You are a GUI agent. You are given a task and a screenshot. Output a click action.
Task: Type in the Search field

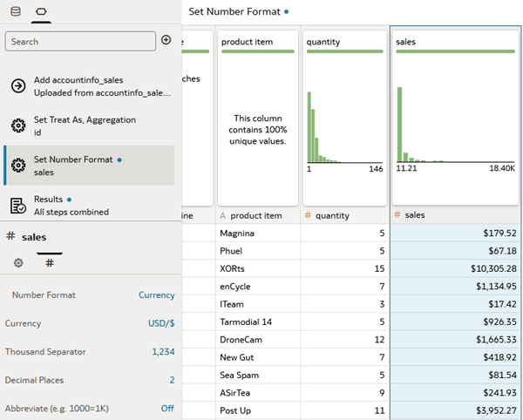pos(80,41)
